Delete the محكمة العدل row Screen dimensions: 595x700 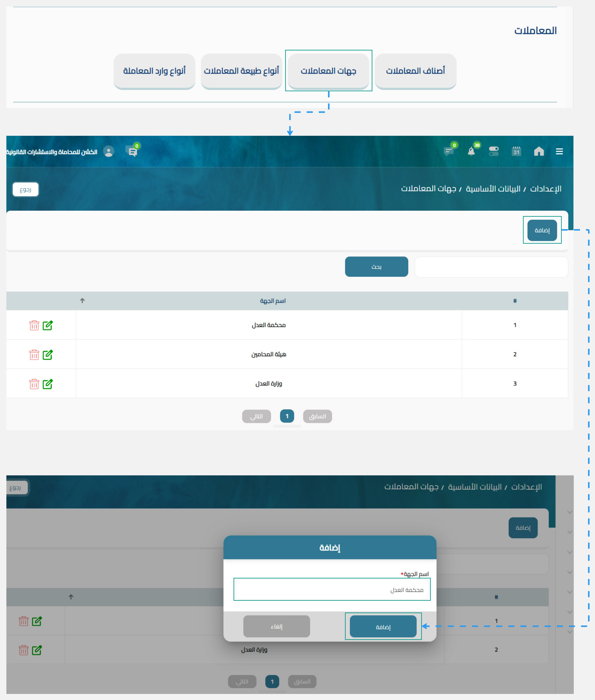(34, 325)
